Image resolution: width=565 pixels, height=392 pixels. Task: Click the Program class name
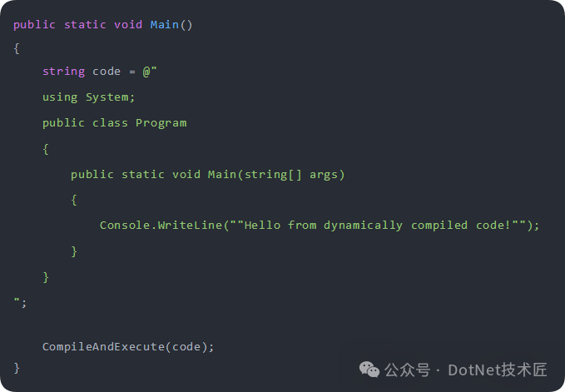tap(161, 122)
